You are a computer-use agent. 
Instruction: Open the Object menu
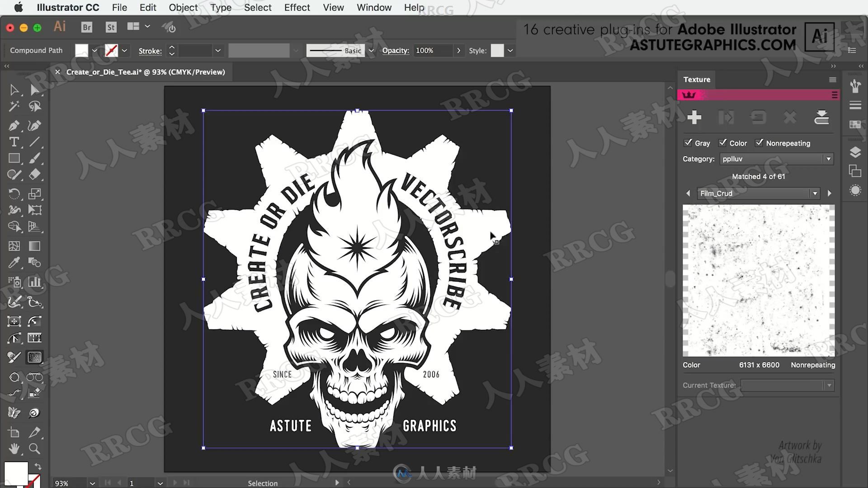point(183,8)
